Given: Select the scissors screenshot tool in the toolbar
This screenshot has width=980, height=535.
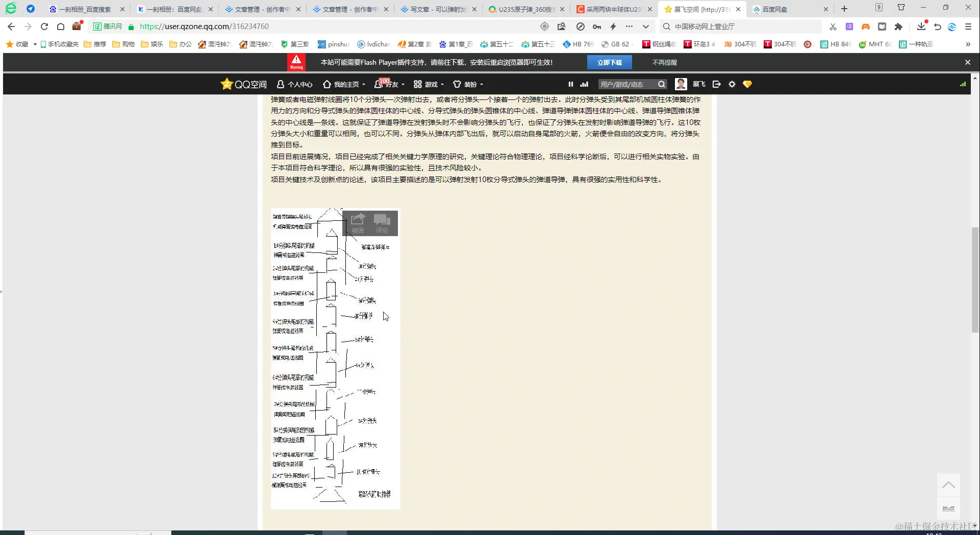Looking at the screenshot, I should 833,26.
